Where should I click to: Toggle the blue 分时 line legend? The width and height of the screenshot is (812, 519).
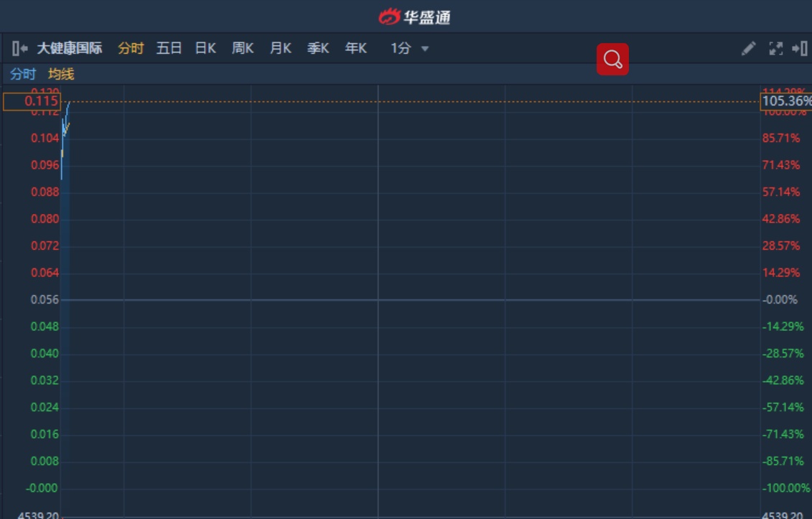click(23, 74)
